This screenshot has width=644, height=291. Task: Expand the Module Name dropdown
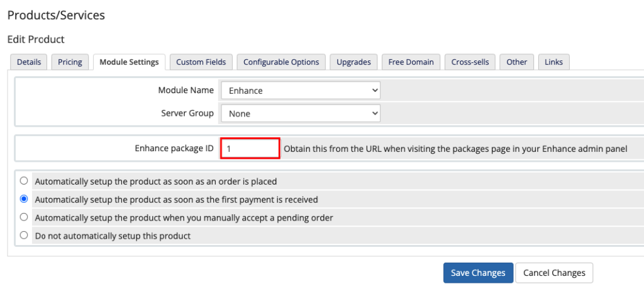click(301, 91)
